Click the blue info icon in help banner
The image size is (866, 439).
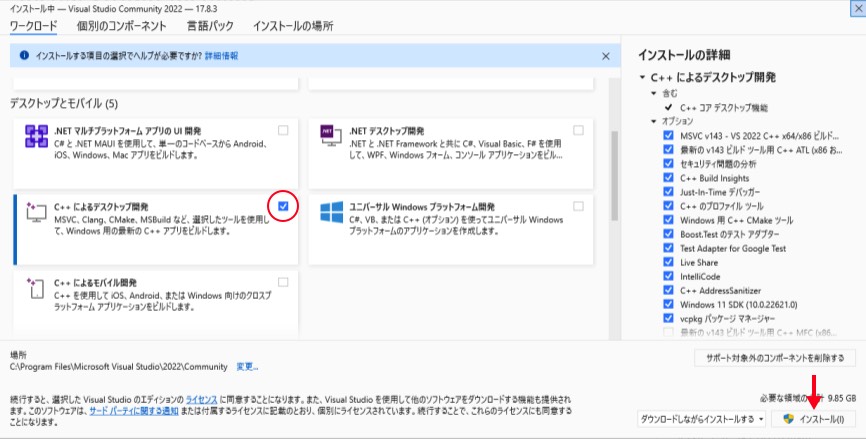22,57
